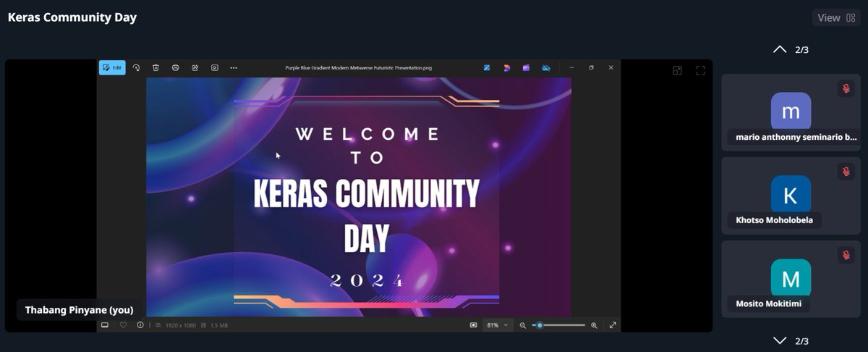Viewport: 868px width, 352px height.
Task: Click the fullscreen icon on shared screen
Action: (x=700, y=70)
